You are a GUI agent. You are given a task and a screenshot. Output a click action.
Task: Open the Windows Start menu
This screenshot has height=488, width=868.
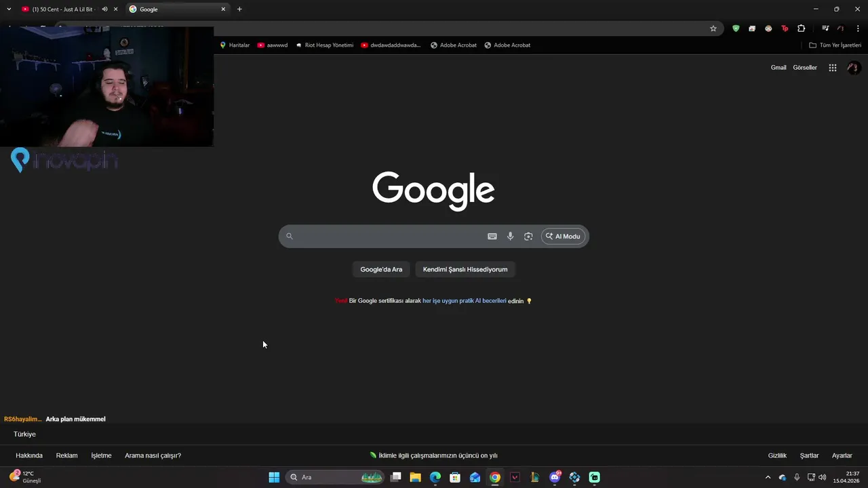click(274, 477)
